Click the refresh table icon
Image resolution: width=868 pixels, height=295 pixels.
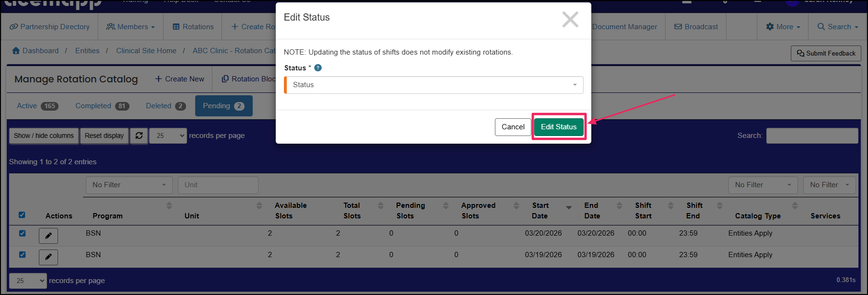coord(139,136)
